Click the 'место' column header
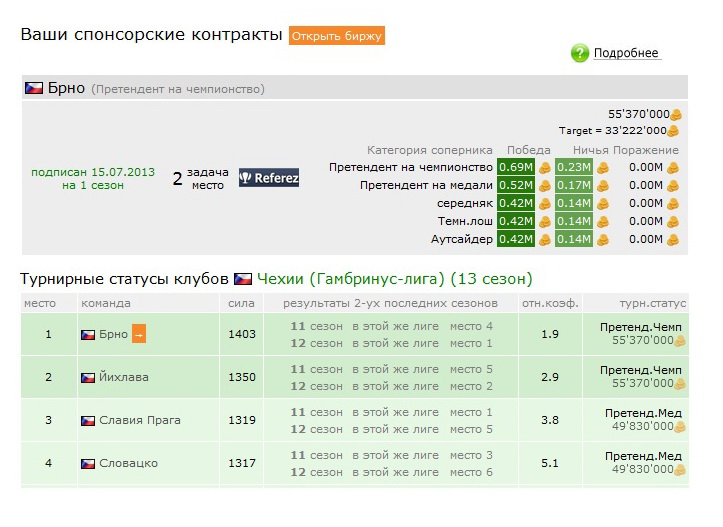The image size is (723, 527). 40,303
